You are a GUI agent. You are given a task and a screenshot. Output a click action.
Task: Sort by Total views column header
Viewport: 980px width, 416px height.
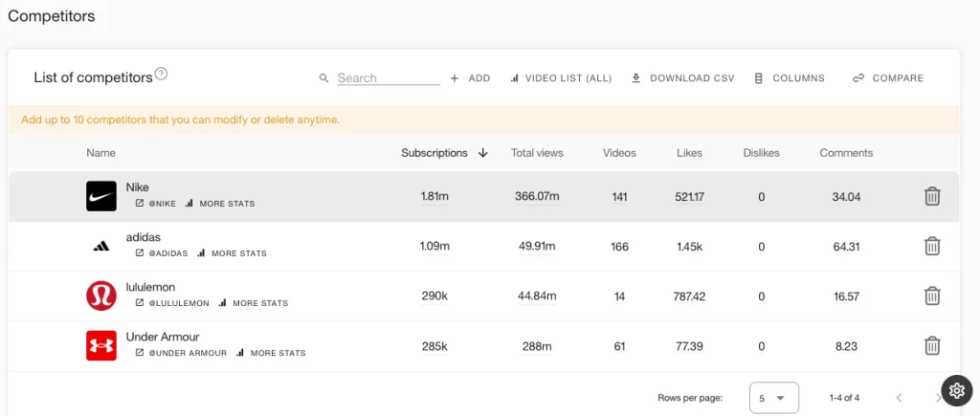tap(537, 153)
